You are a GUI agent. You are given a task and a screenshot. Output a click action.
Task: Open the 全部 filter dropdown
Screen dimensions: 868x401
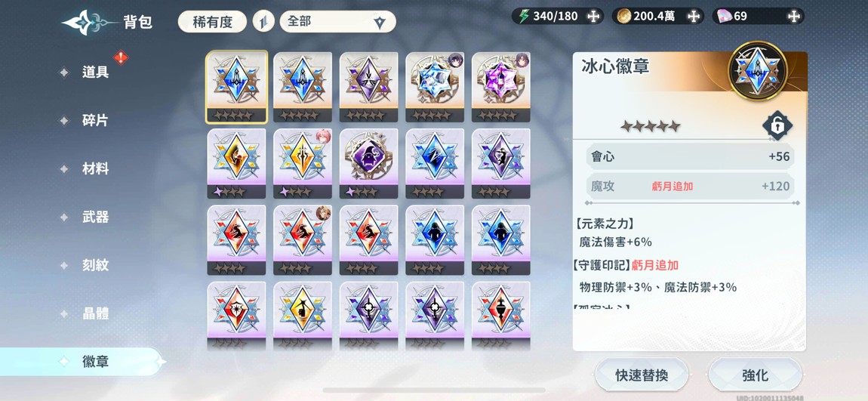click(337, 22)
